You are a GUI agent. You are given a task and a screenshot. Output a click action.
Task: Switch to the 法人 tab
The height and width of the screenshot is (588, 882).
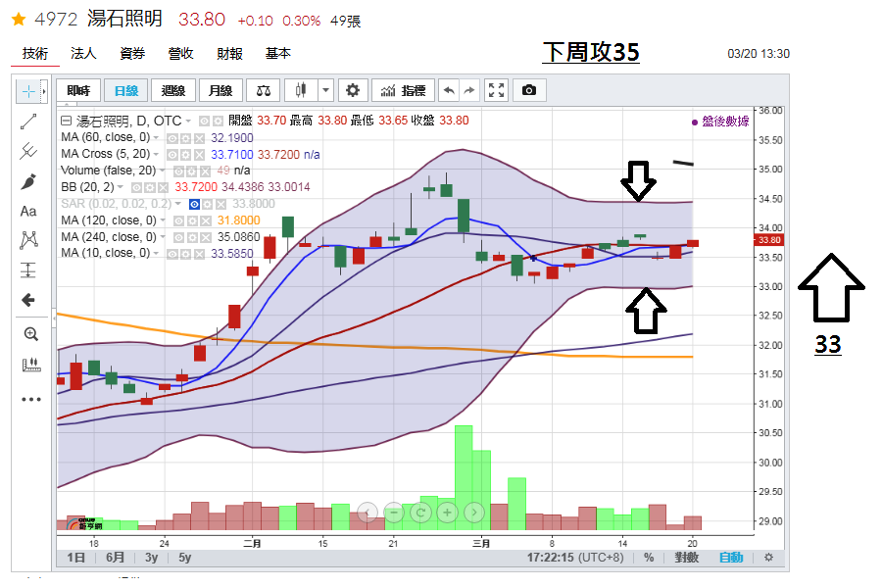[83, 54]
